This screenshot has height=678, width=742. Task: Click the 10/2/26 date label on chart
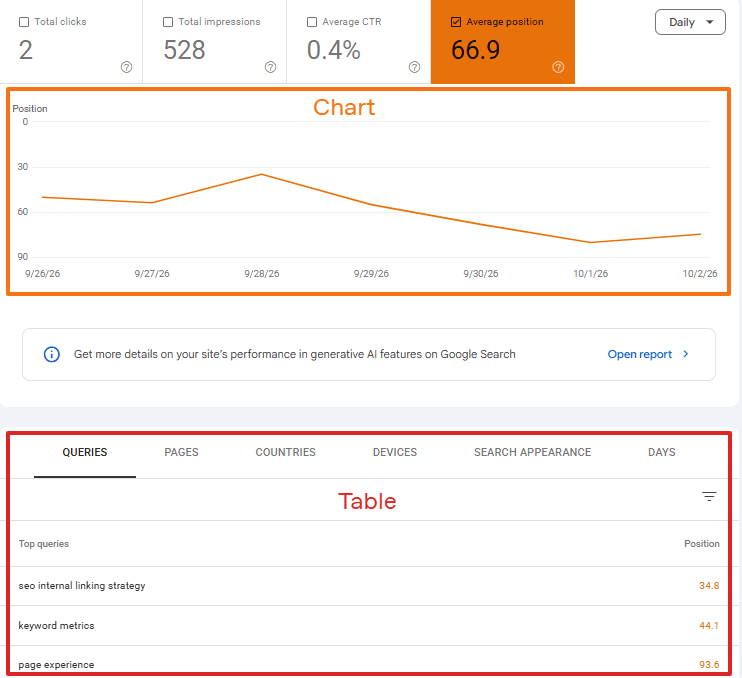pyautogui.click(x=700, y=273)
